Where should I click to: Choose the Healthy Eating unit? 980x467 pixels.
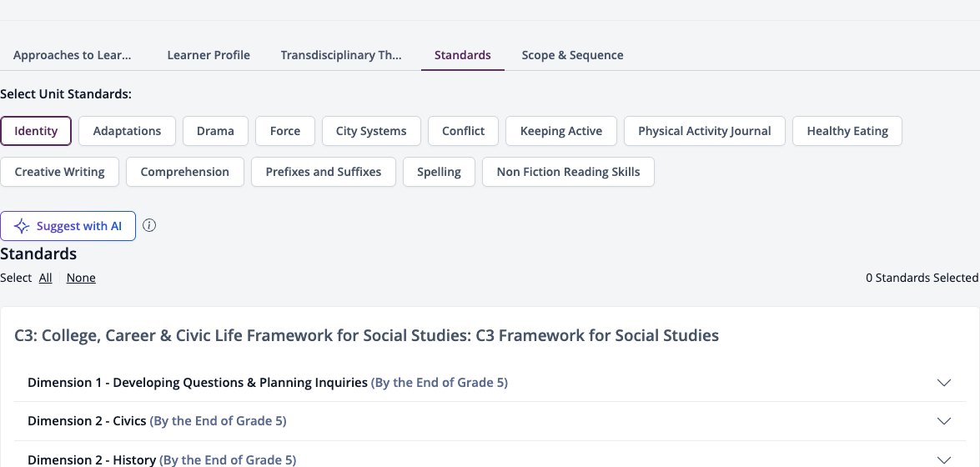847,131
